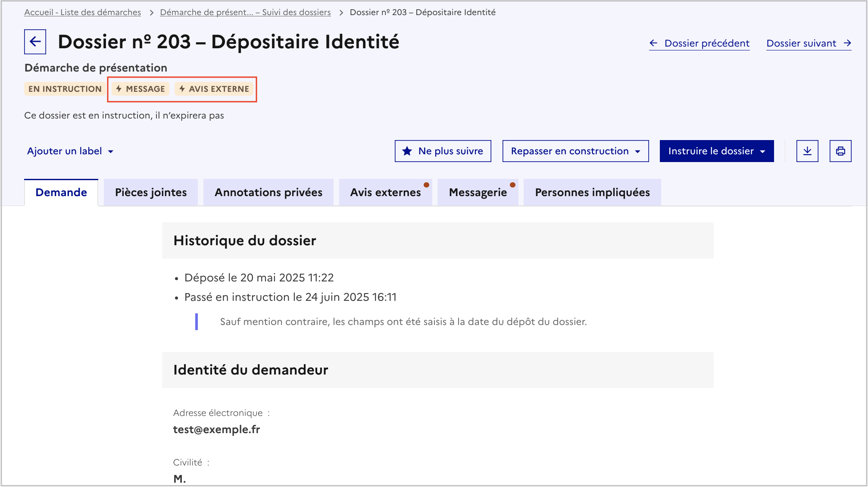Click the print dossier icon
868x487 pixels.
840,151
